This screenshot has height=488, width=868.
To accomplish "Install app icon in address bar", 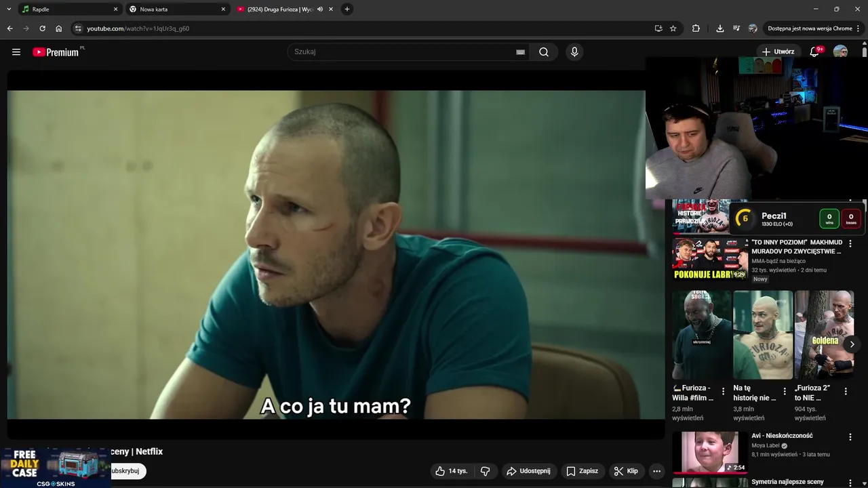I will coord(658,28).
